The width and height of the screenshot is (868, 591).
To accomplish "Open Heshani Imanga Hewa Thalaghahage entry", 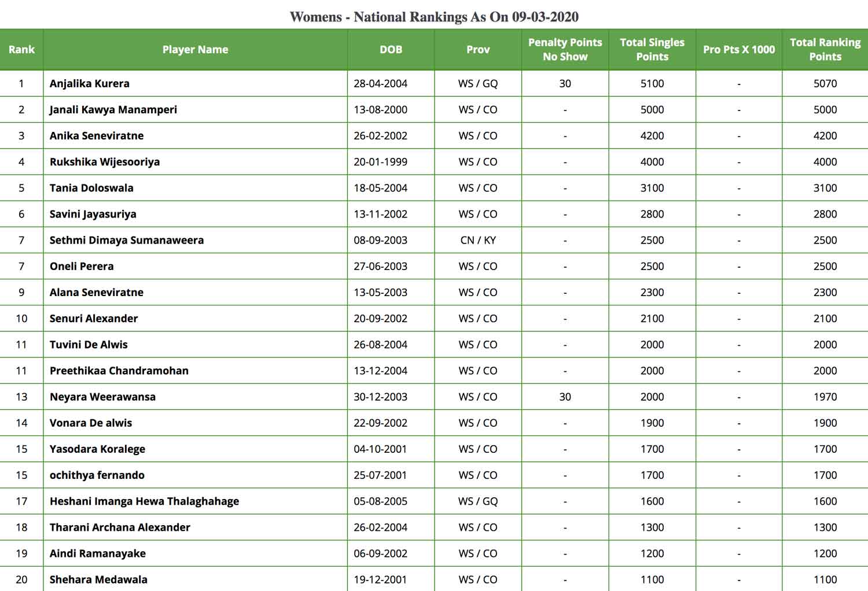I will point(144,501).
